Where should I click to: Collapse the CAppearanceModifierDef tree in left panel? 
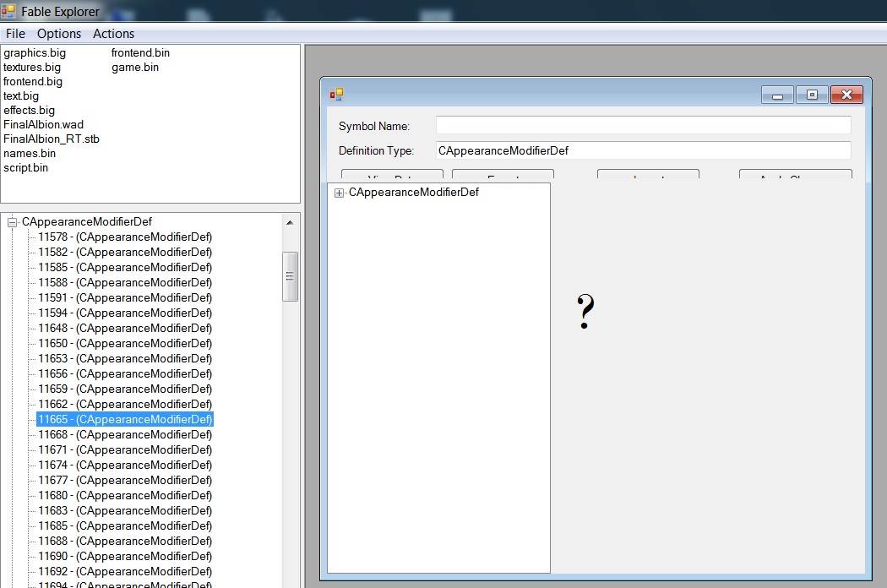tap(13, 222)
